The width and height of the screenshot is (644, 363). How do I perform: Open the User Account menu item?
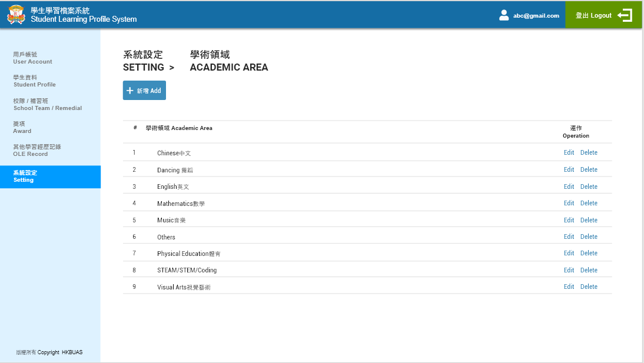point(33,58)
